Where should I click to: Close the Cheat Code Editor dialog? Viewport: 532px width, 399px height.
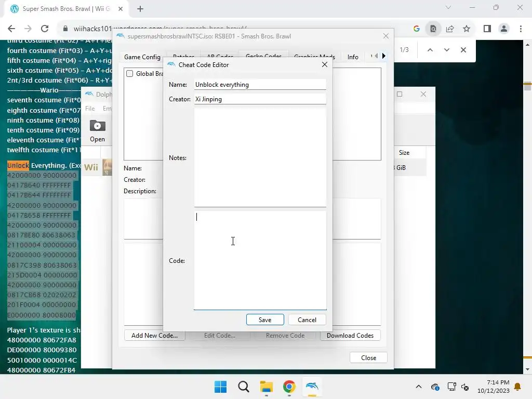coord(325,64)
